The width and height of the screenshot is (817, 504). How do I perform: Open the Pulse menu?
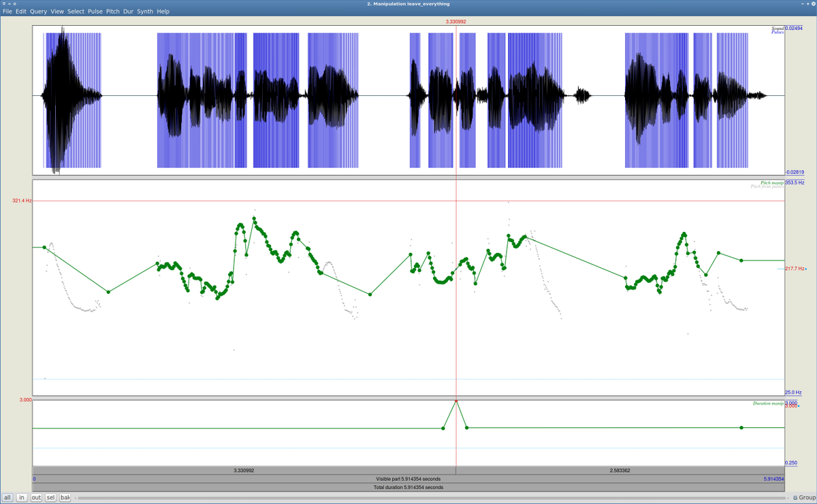click(x=95, y=12)
